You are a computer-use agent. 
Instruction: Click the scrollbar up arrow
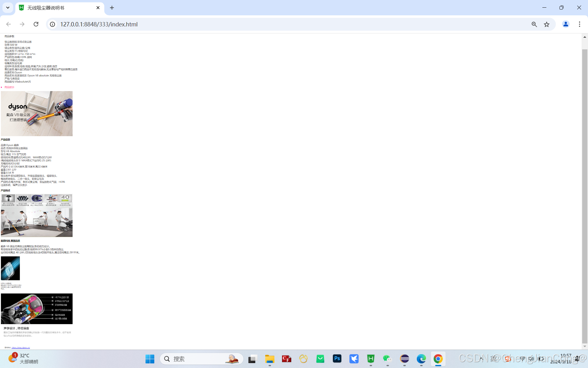pos(585,37)
